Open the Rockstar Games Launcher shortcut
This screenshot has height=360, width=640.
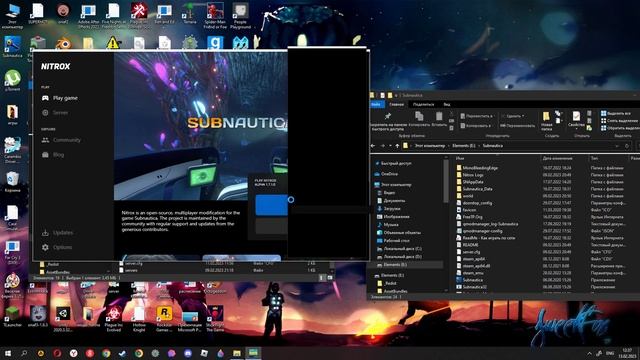(164, 318)
